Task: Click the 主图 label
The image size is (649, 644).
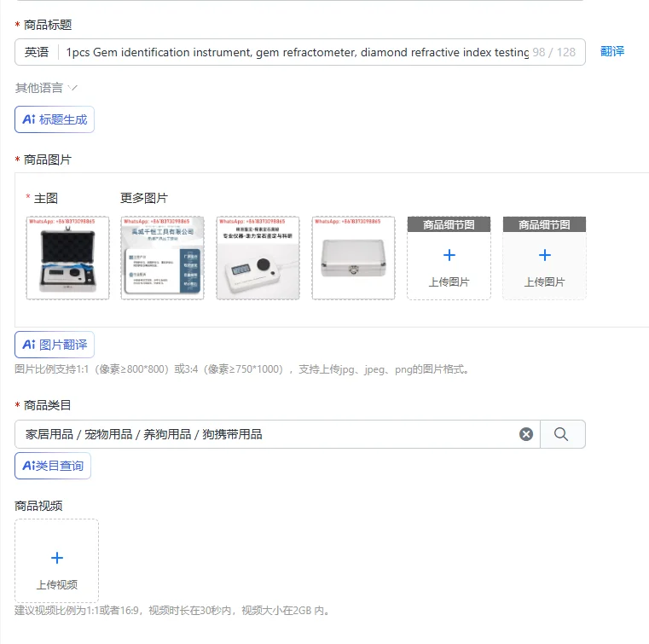Action: pyautogui.click(x=45, y=198)
